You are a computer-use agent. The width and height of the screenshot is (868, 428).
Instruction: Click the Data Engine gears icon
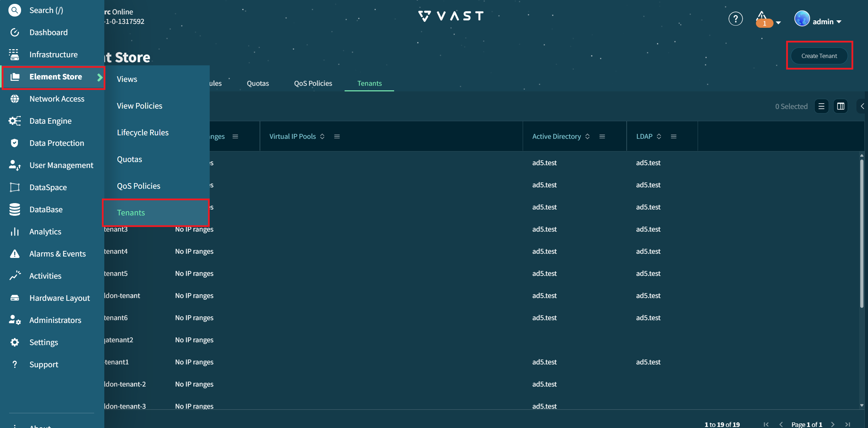click(15, 121)
